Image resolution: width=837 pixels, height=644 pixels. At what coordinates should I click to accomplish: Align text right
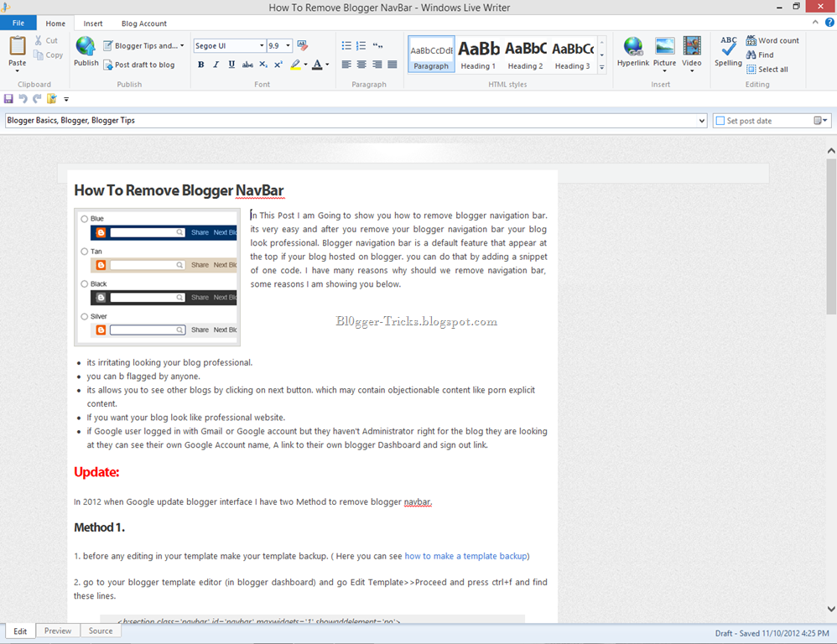(x=377, y=65)
